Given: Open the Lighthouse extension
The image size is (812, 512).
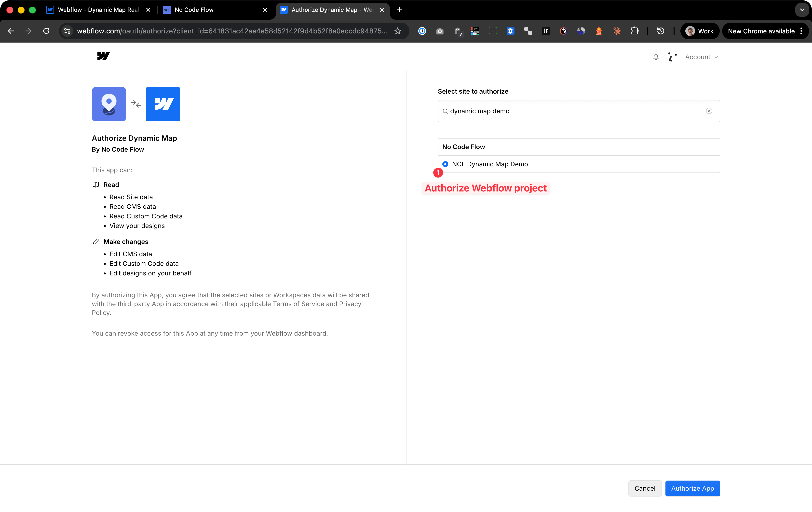Looking at the screenshot, I should (599, 31).
